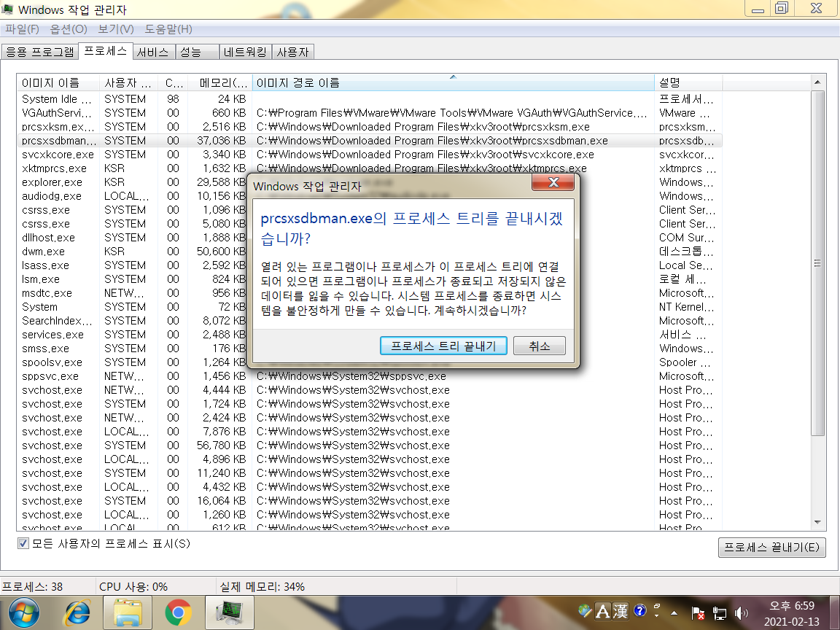Select the xktmprcs.exe process row
This screenshot has width=840, height=630.
click(370, 168)
